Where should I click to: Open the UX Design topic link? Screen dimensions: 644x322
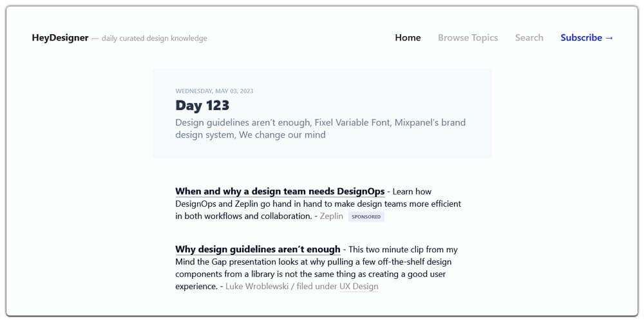click(x=359, y=287)
